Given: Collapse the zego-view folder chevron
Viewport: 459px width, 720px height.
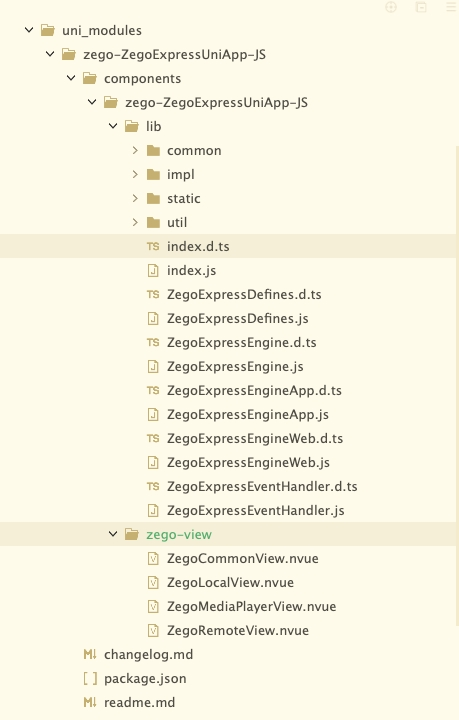Looking at the screenshot, I should (113, 534).
